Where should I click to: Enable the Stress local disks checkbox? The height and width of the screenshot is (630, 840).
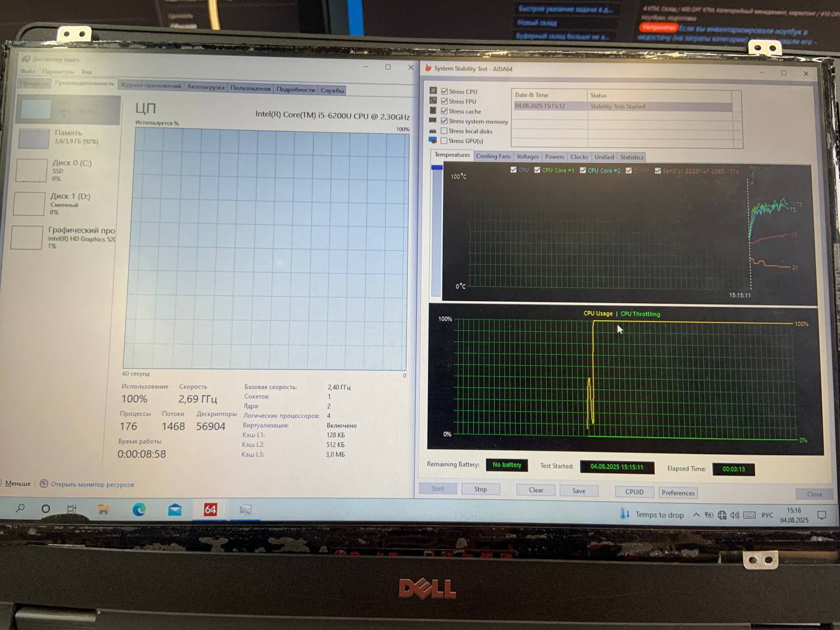[444, 131]
